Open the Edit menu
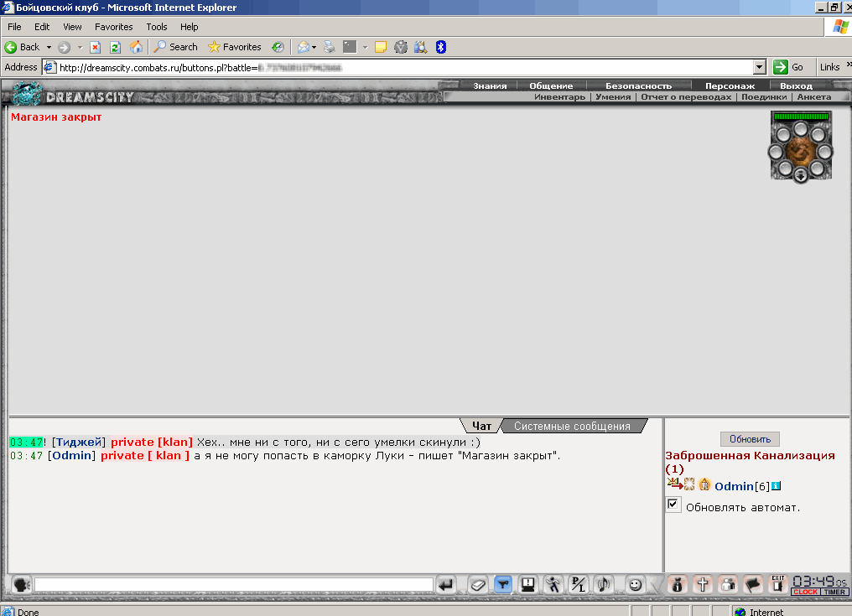 42,27
